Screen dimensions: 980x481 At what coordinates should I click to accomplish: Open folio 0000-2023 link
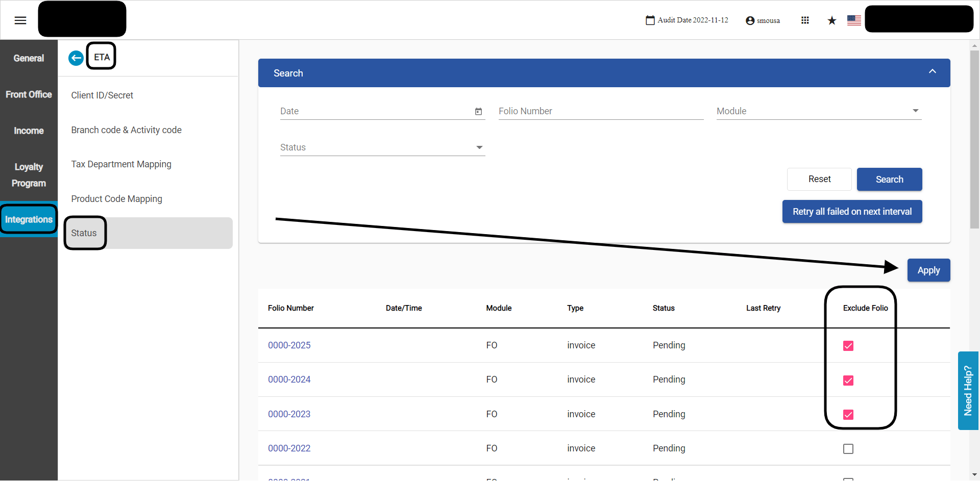click(289, 414)
